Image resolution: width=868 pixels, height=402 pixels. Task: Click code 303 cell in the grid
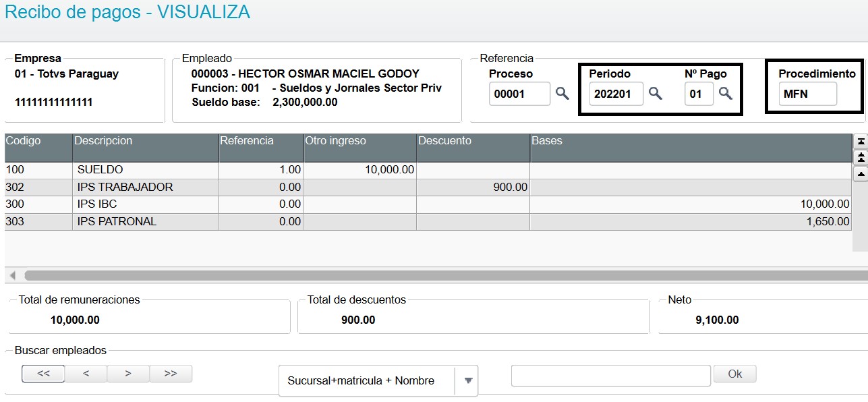pyautogui.click(x=38, y=222)
